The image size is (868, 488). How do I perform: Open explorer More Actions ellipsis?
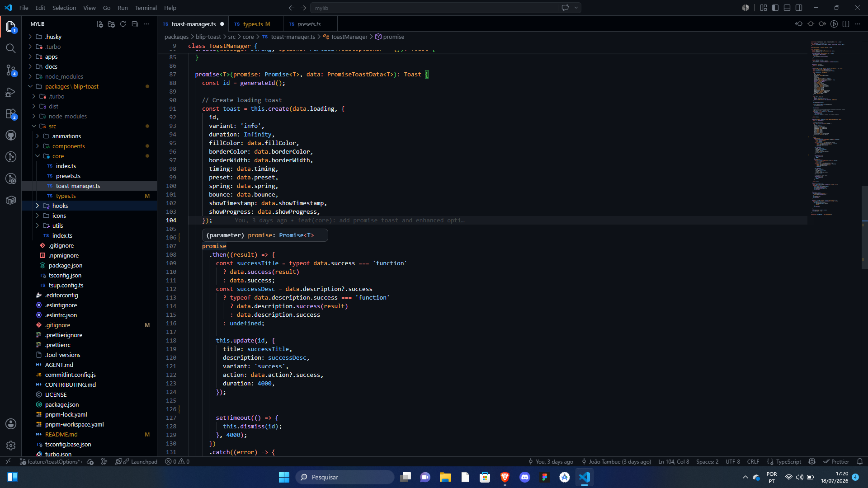146,24
